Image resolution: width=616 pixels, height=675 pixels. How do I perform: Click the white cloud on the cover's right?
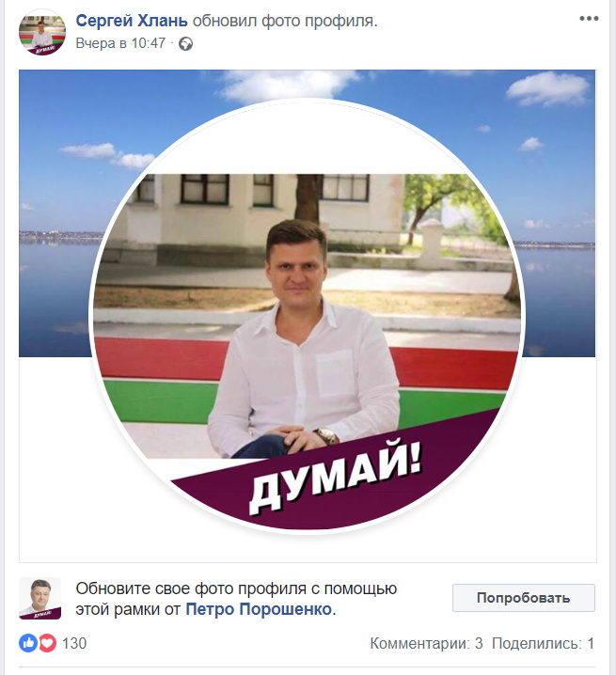(x=548, y=89)
